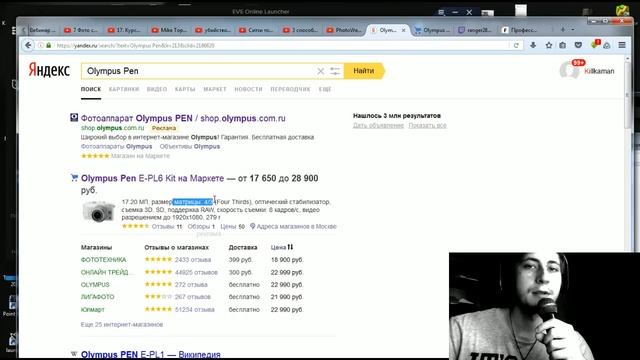Close the active Olympus tab
The height and width of the screenshot is (360, 640).
tap(403, 30)
